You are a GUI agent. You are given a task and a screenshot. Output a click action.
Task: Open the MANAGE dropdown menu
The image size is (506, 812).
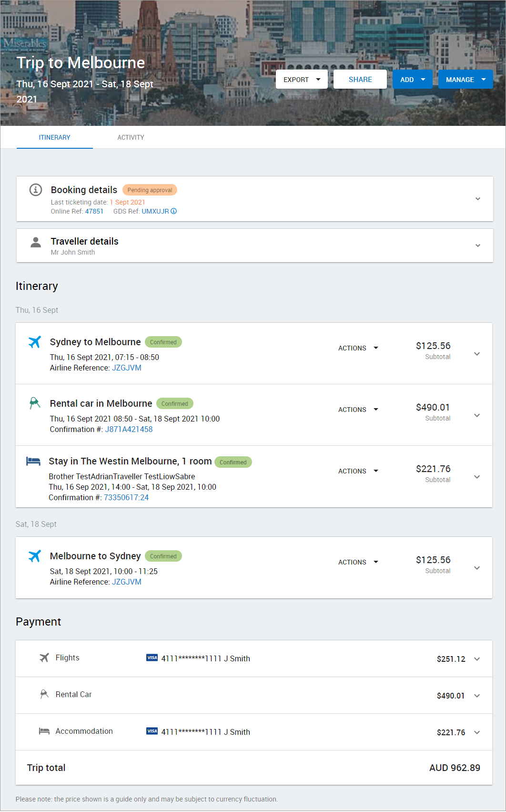click(x=466, y=79)
